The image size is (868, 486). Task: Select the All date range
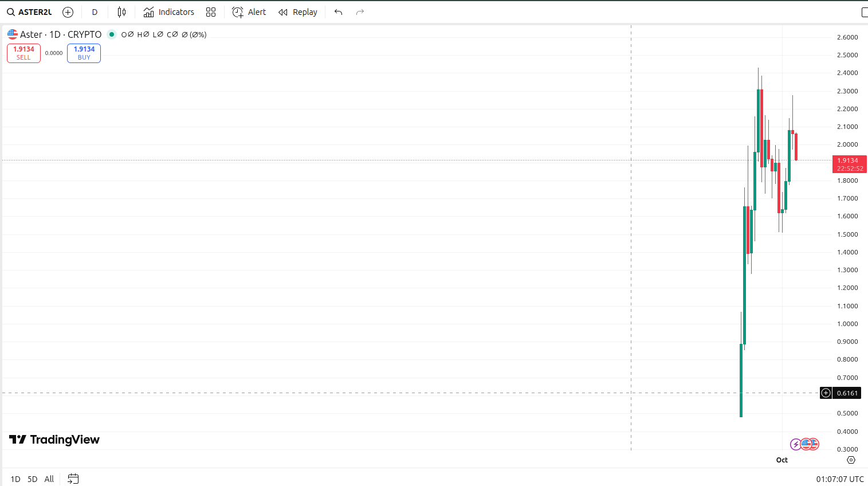49,479
